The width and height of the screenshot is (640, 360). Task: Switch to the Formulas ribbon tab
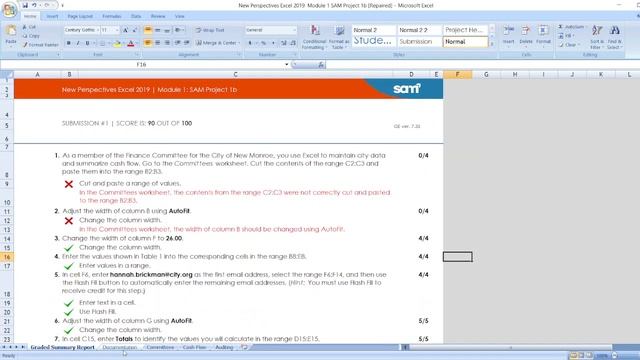pyautogui.click(x=111, y=16)
